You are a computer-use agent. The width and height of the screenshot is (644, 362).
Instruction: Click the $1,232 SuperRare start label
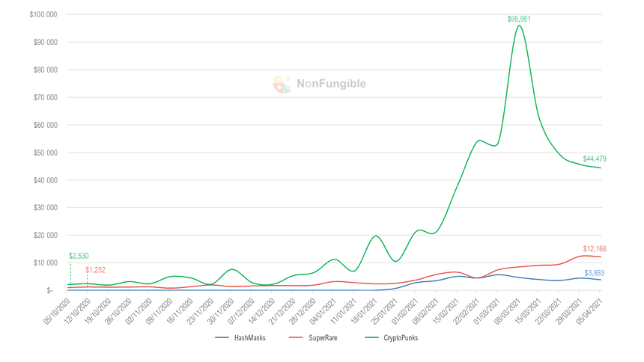tap(97, 269)
